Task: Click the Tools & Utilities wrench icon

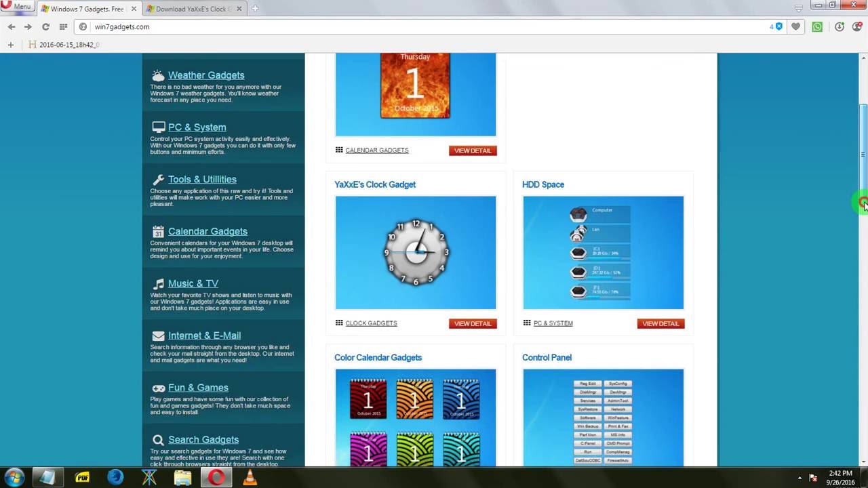Action: 158,180
